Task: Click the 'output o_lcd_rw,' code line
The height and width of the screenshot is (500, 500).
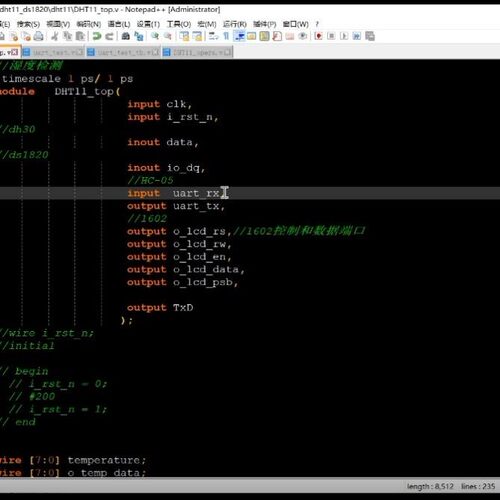Action: coord(179,244)
